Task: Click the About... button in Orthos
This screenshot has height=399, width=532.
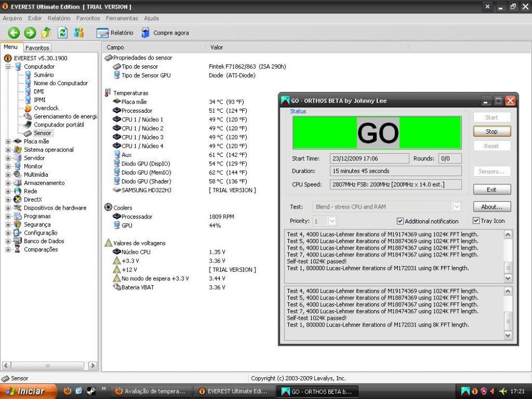Action: [x=492, y=206]
